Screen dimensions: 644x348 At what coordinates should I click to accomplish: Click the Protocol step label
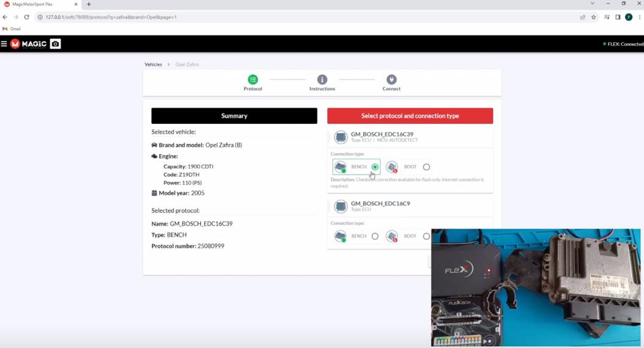[x=252, y=89]
